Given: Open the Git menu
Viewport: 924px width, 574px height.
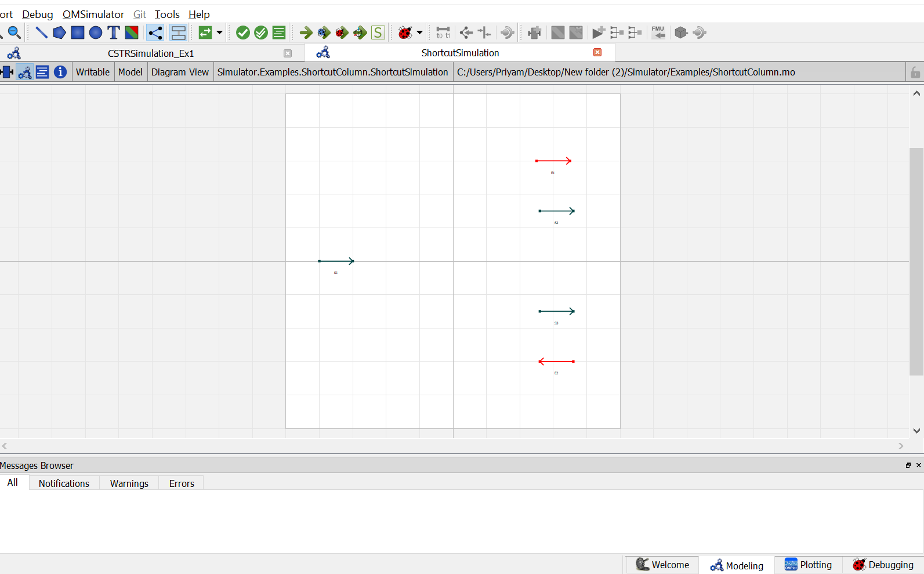Looking at the screenshot, I should pos(140,15).
